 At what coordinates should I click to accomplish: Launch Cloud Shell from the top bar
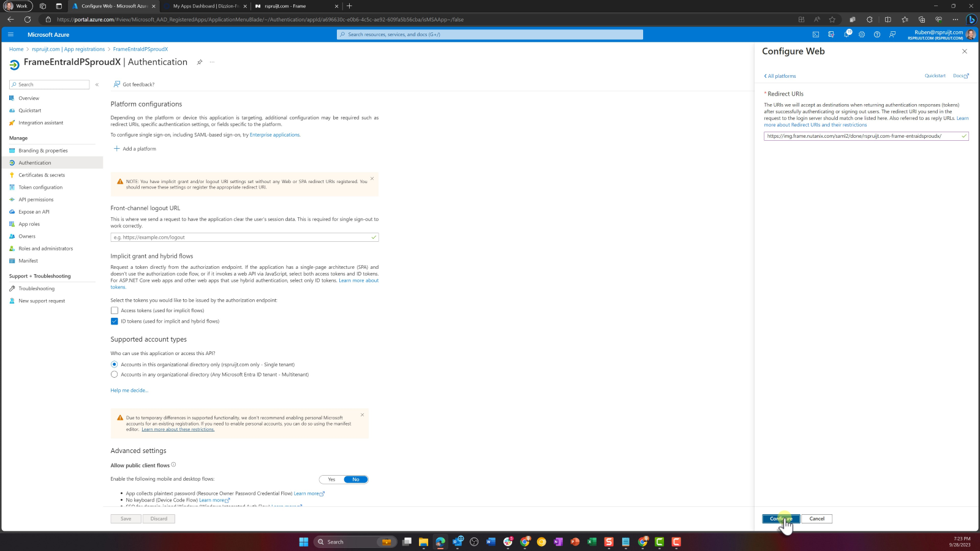click(x=816, y=34)
